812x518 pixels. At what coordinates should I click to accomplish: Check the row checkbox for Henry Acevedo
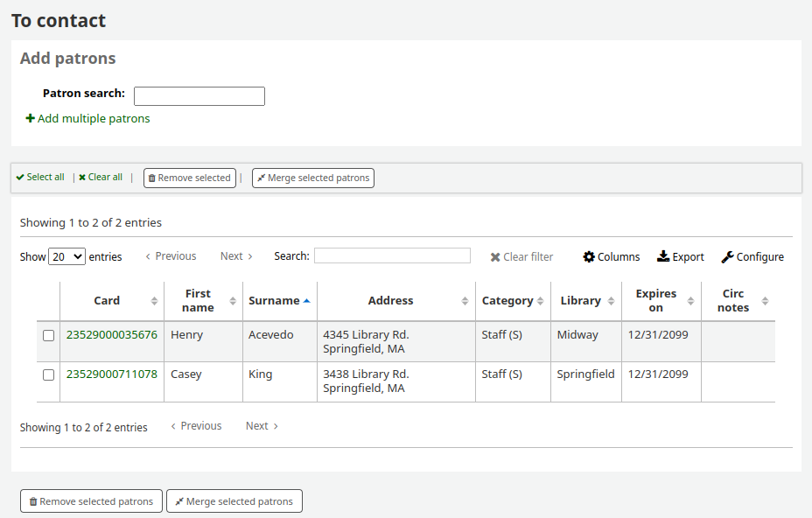point(48,335)
